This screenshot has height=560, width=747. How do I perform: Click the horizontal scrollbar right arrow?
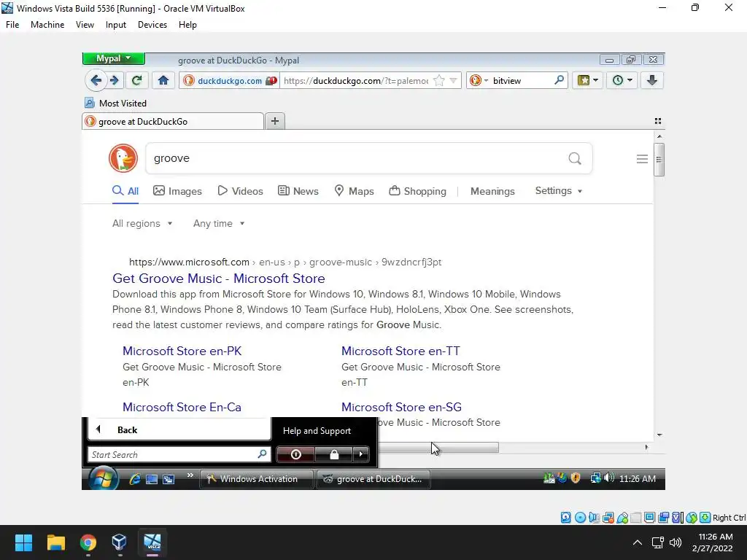(x=646, y=447)
